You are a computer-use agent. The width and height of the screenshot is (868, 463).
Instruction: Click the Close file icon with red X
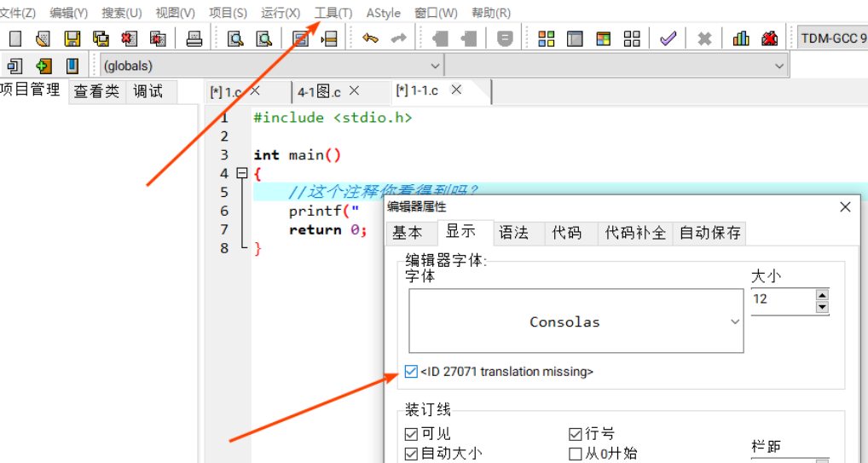click(x=130, y=38)
